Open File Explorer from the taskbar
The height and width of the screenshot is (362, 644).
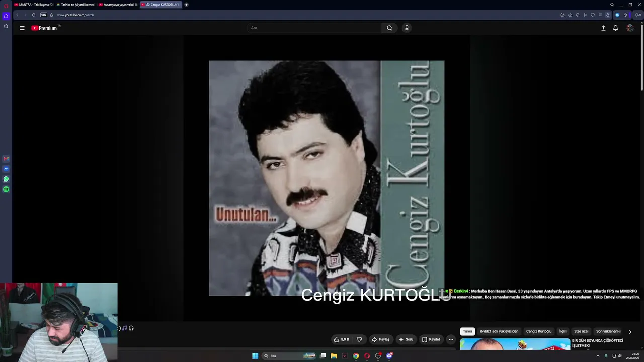[334, 356]
